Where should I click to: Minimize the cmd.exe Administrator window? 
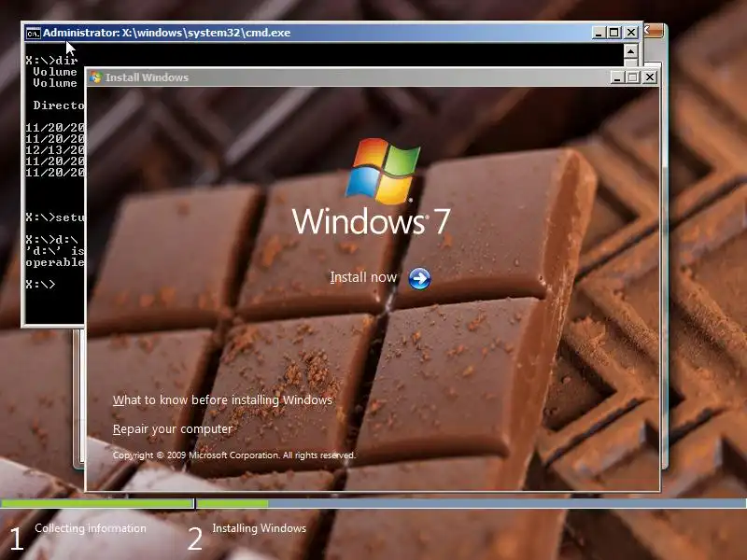tap(599, 33)
